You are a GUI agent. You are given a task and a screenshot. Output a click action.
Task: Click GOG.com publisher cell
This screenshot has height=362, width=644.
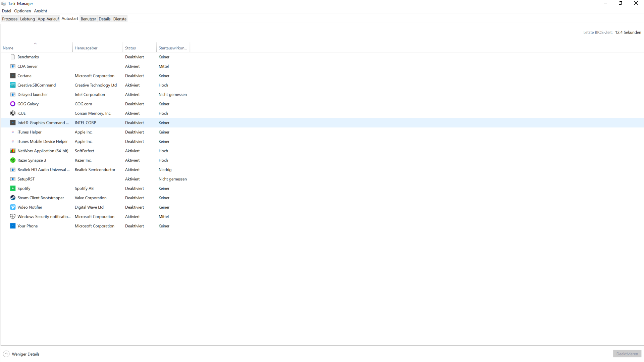[83, 104]
